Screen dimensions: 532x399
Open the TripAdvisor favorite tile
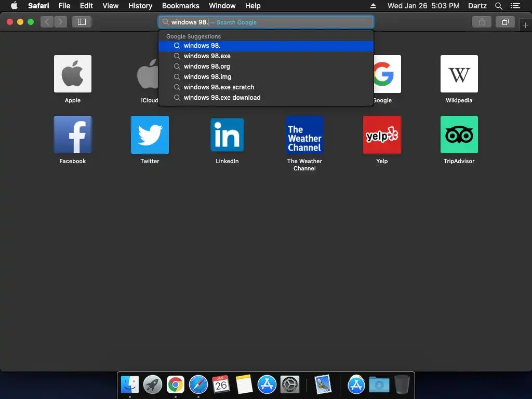pos(459,135)
